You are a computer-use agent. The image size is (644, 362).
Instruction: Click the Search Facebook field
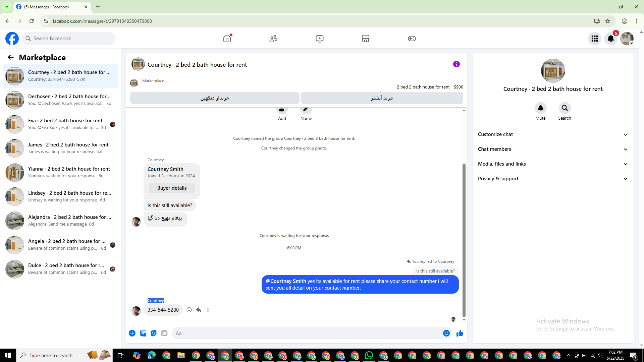[x=68, y=39]
